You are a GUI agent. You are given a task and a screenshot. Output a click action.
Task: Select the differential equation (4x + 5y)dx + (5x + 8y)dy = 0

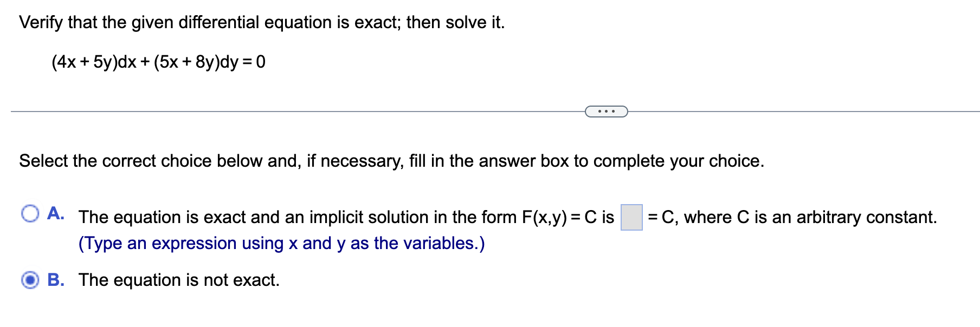[x=158, y=61]
